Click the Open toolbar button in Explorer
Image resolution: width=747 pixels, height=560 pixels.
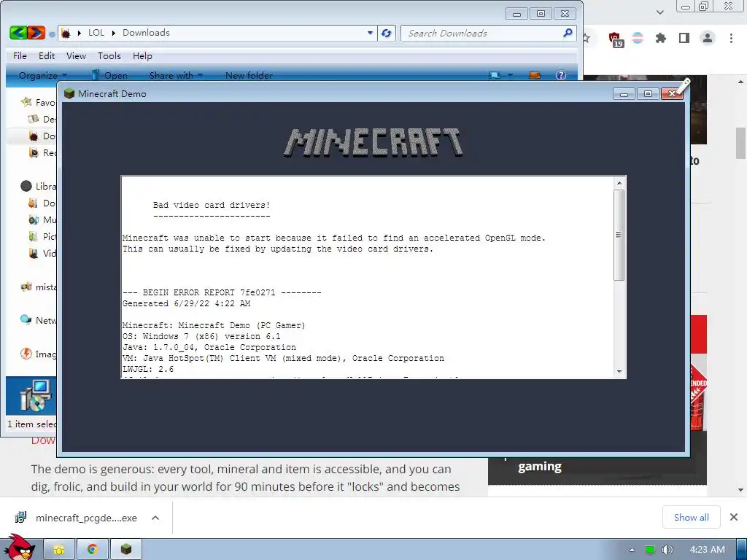point(109,75)
